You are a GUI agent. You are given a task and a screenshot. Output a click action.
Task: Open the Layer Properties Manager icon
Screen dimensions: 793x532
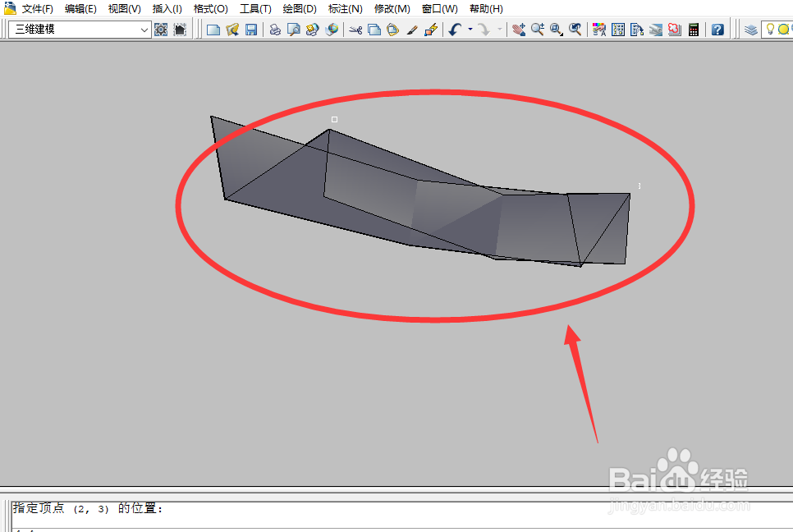750,30
